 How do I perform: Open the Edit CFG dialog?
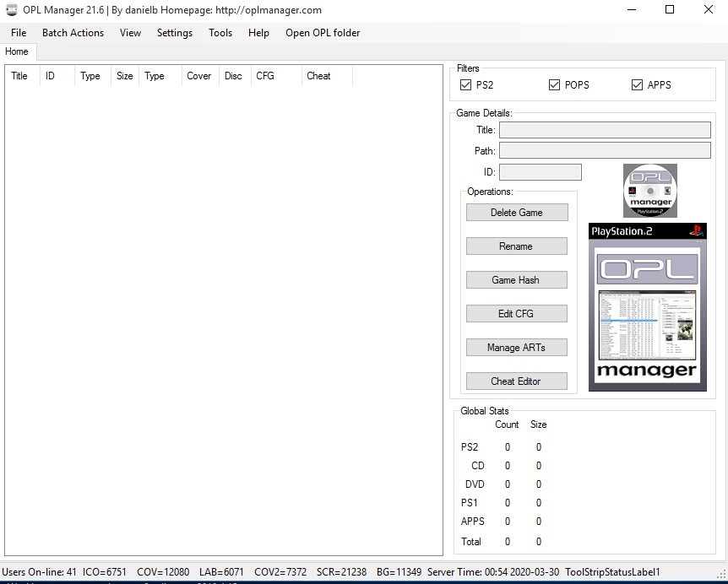(x=516, y=313)
